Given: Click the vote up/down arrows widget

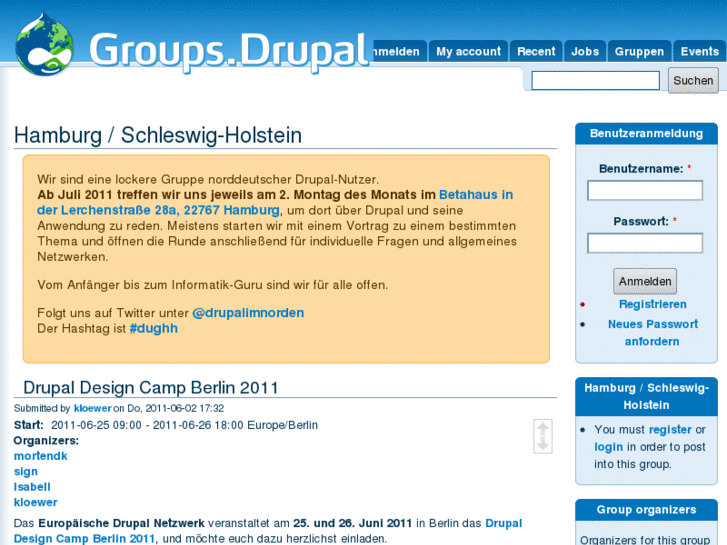Looking at the screenshot, I should coord(543,436).
